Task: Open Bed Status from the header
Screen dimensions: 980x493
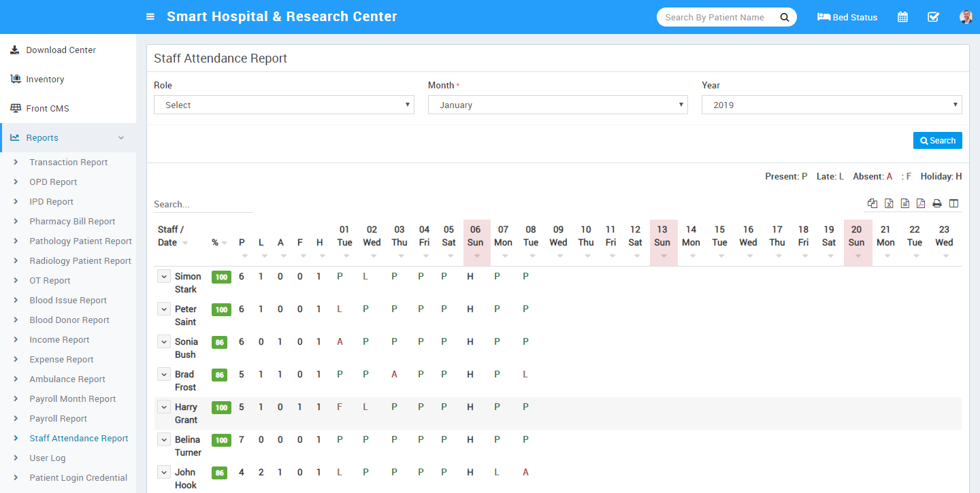Action: pos(847,17)
